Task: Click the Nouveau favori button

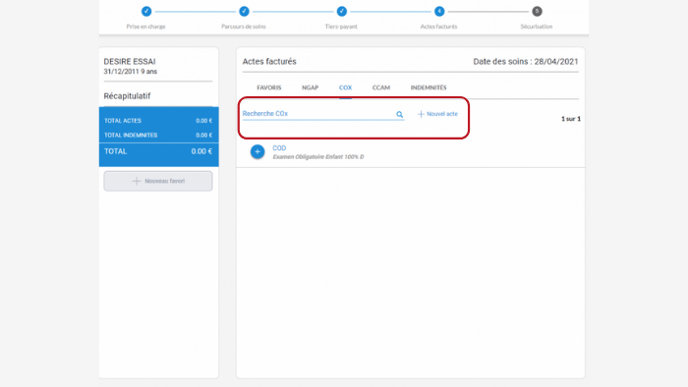Action: (x=158, y=181)
